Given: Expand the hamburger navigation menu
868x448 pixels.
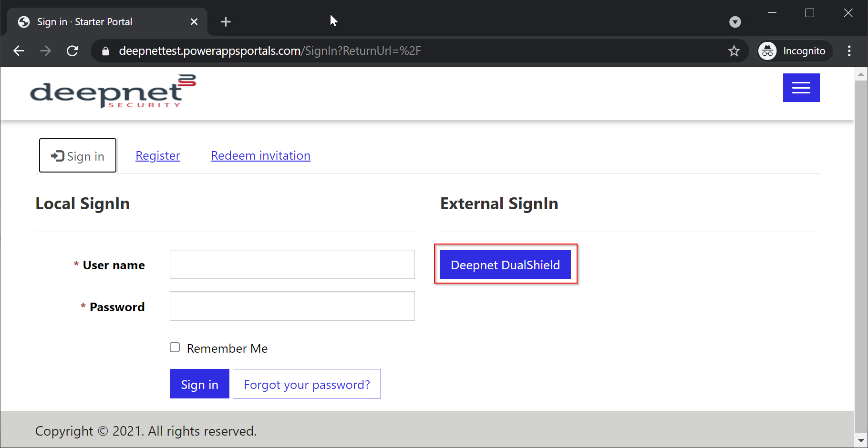Looking at the screenshot, I should pos(801,88).
